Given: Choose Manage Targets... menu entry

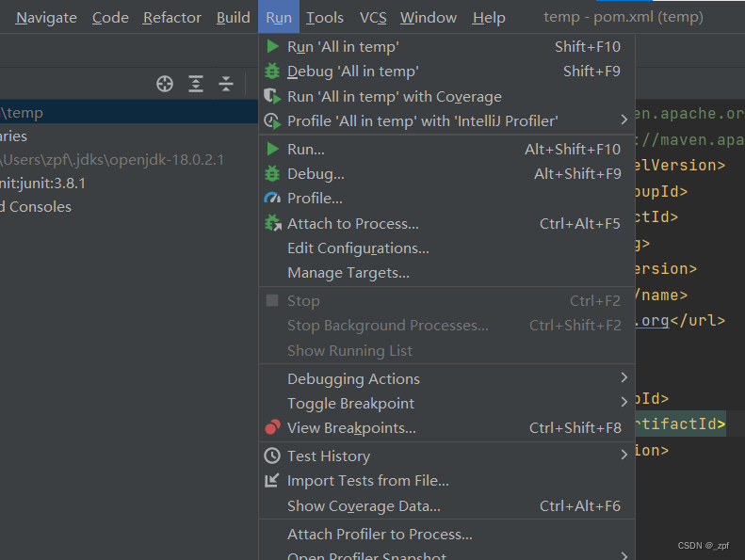Looking at the screenshot, I should coord(446,273).
